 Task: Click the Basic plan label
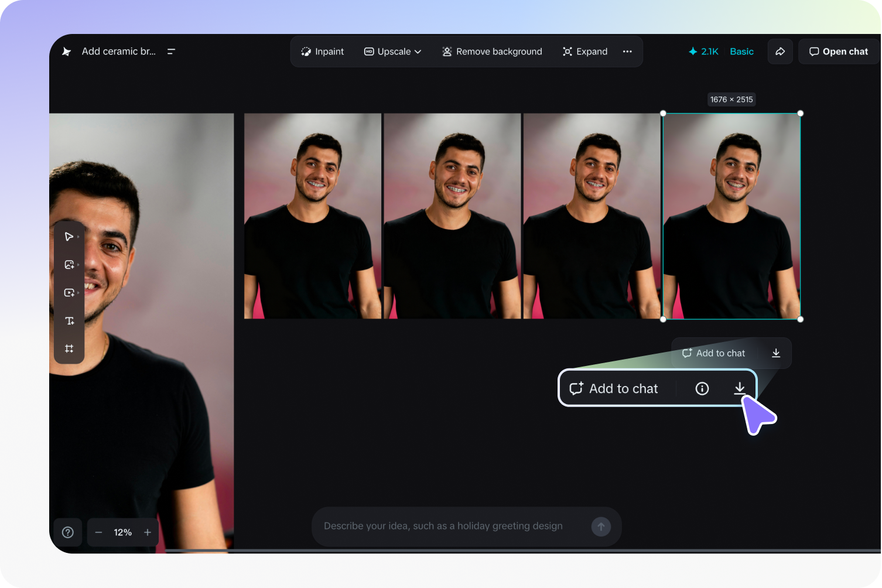point(741,52)
